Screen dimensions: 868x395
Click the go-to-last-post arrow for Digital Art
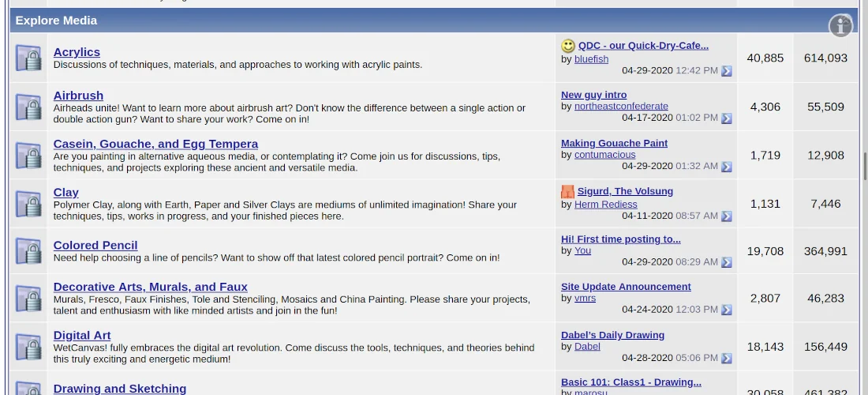727,359
